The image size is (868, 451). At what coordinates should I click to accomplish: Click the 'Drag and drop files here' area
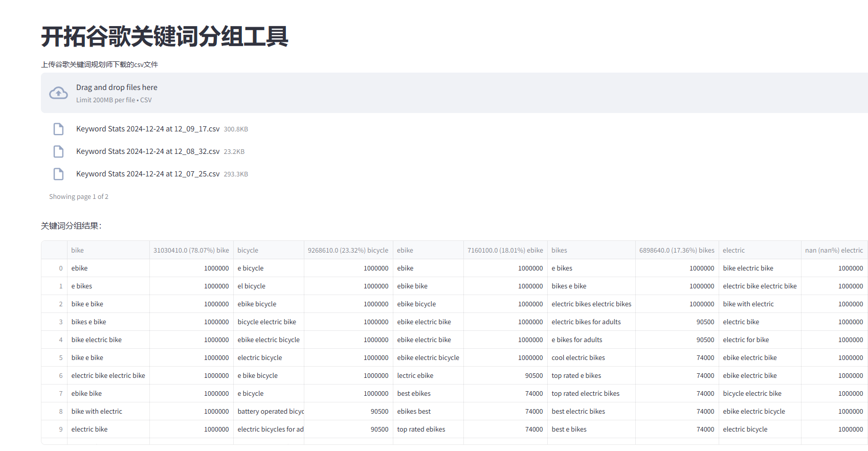[x=117, y=87]
